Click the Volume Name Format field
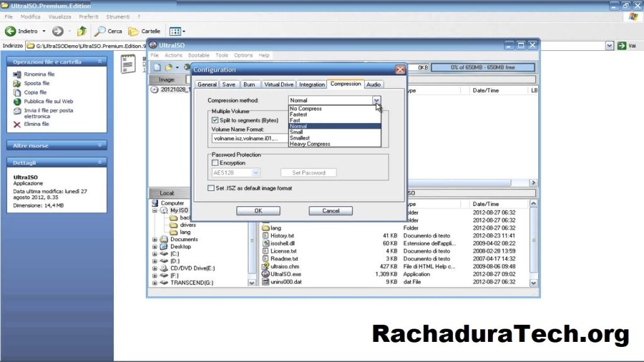The image size is (644, 362). [250, 138]
